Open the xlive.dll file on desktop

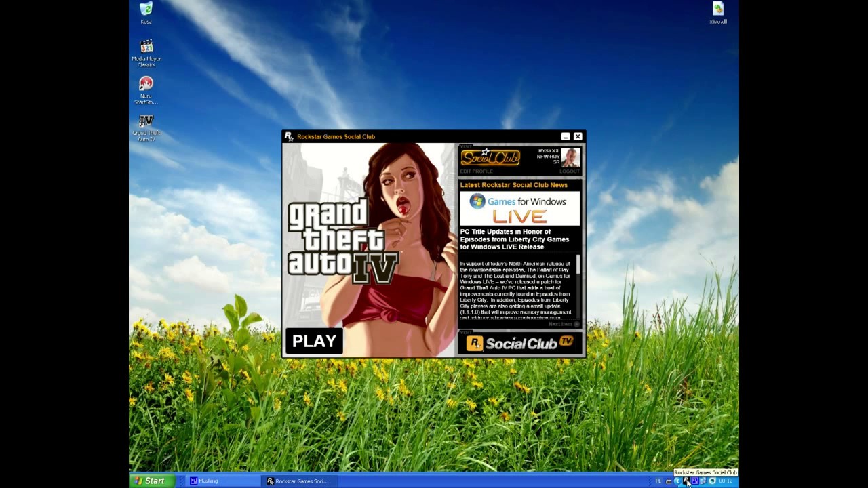[x=718, y=13]
